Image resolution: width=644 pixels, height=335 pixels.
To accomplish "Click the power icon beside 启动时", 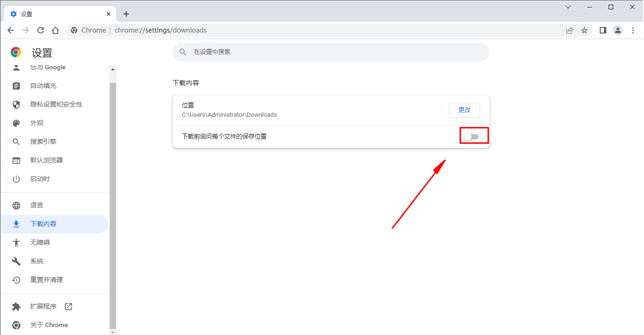I will point(16,179).
